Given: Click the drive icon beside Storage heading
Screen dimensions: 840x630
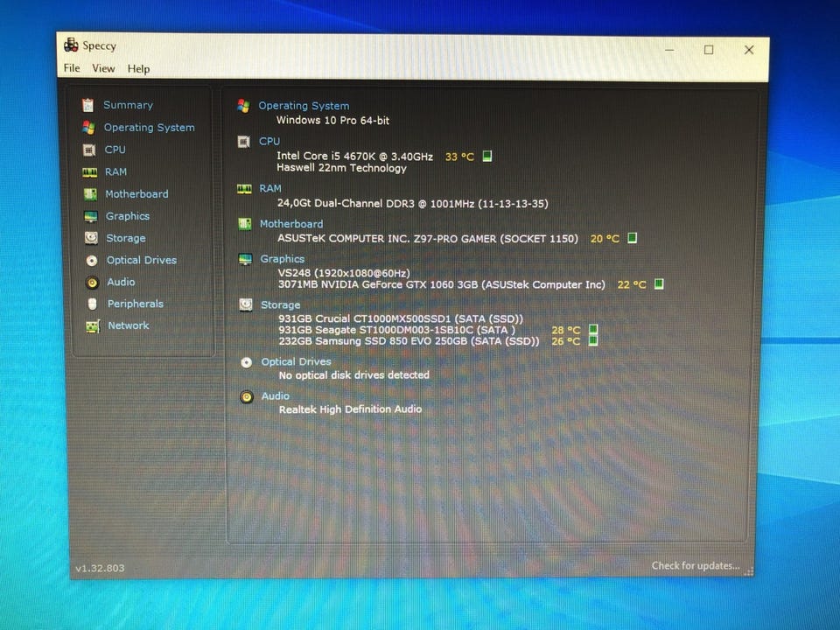Looking at the screenshot, I should 246,304.
